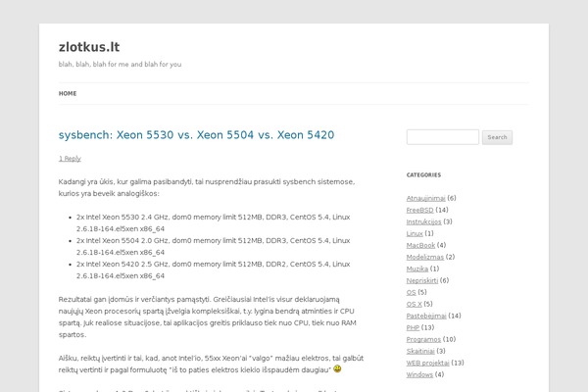588x392 pixels.
Task: Go to the HOME menu item
Action: pos(68,94)
